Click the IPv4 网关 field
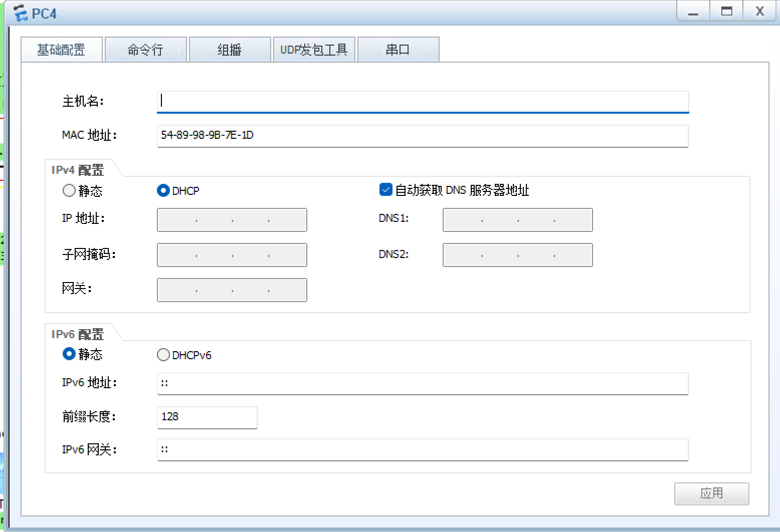 click(232, 290)
